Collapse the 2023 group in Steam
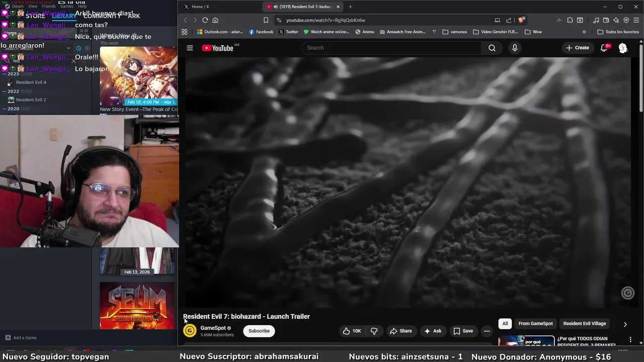The height and width of the screenshot is (362, 644). [x=4, y=74]
